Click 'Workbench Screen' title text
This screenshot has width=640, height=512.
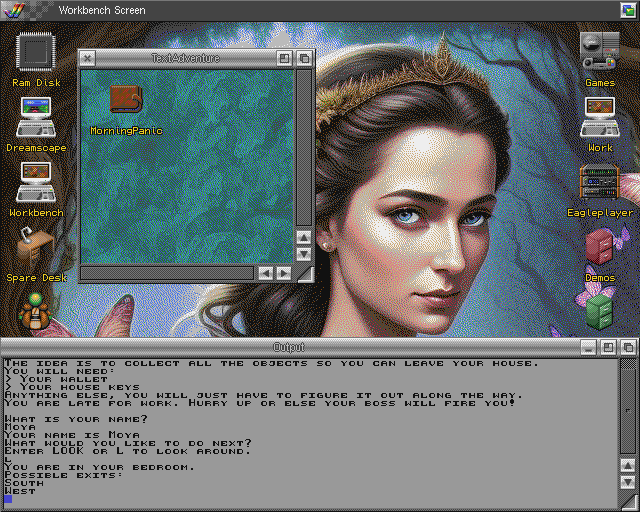click(x=102, y=10)
